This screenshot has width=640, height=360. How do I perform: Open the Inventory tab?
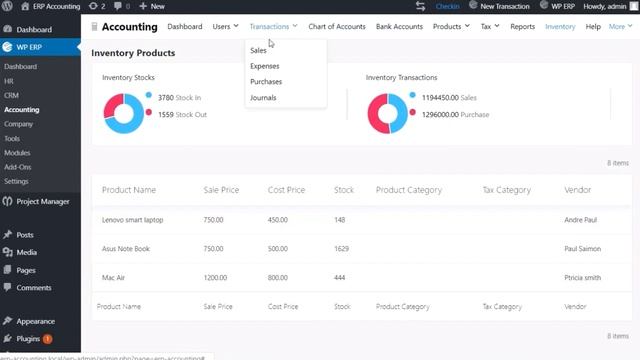pos(560,26)
